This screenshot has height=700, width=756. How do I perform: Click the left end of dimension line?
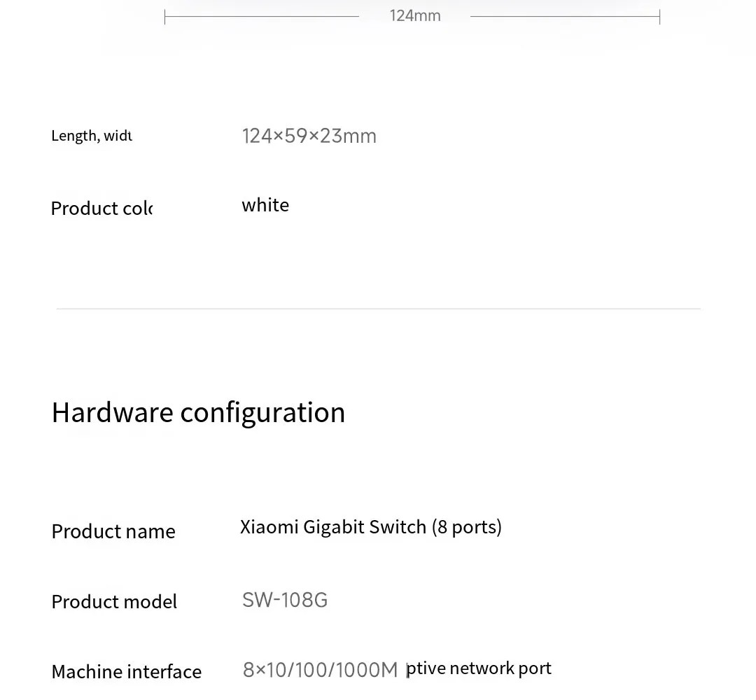pos(165,16)
